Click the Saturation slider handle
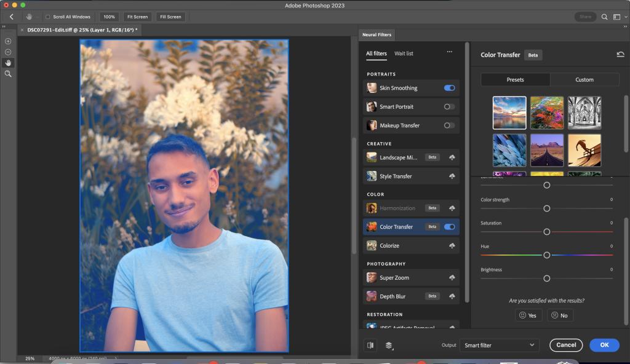This screenshot has width=630, height=364. (x=547, y=232)
